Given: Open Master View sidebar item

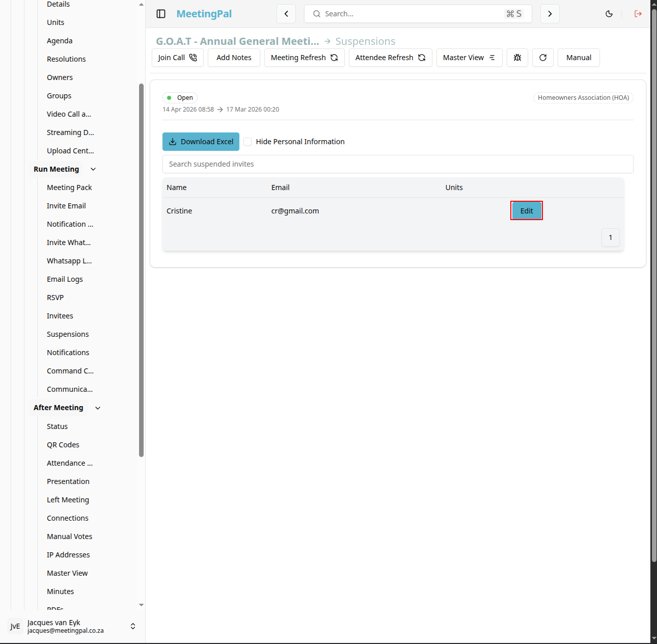Looking at the screenshot, I should (67, 573).
